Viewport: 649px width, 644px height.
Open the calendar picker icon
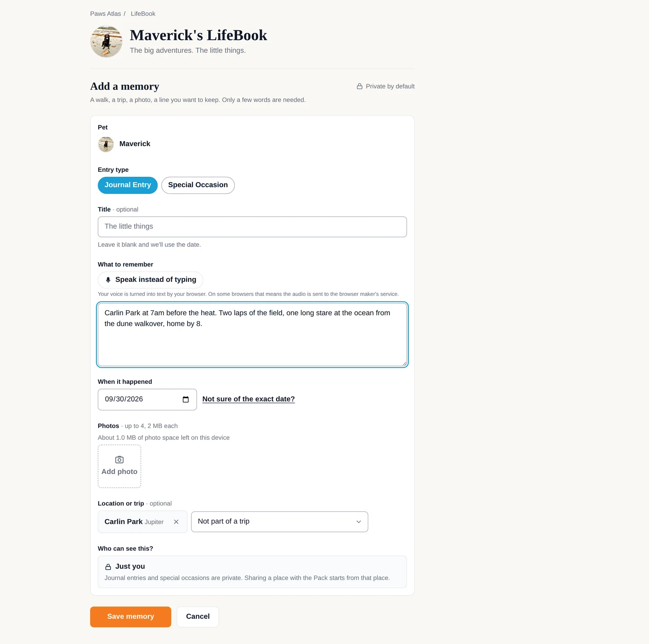(x=186, y=400)
